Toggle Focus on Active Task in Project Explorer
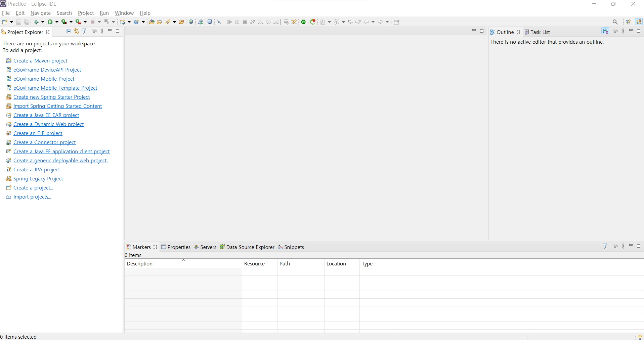Image resolution: width=644 pixels, height=340 pixels. pyautogui.click(x=94, y=31)
